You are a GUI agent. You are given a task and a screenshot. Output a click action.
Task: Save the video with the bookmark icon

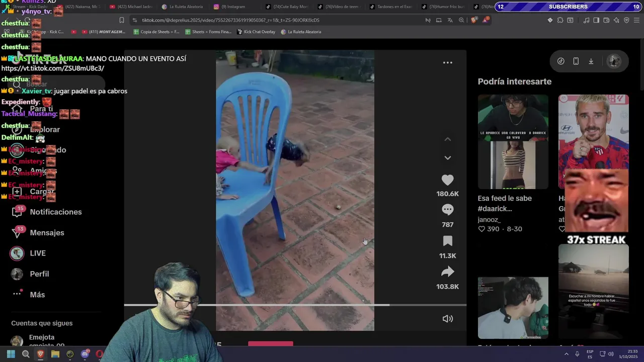[x=447, y=241]
